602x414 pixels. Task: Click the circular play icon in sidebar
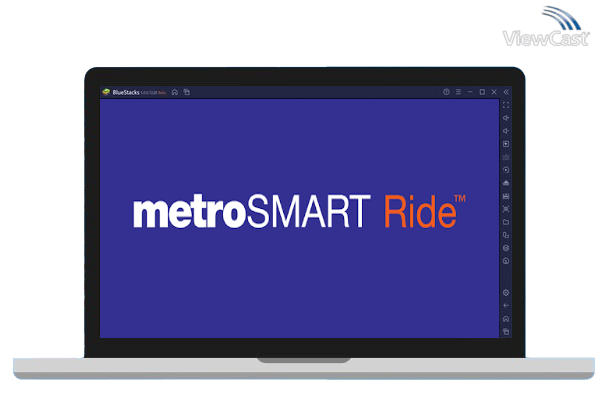506,170
